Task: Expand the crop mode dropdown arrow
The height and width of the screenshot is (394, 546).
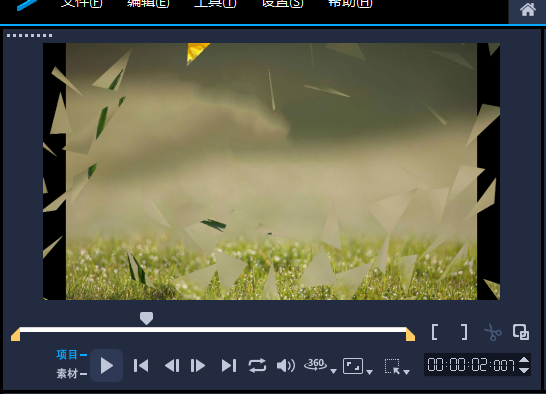Action: click(x=406, y=372)
